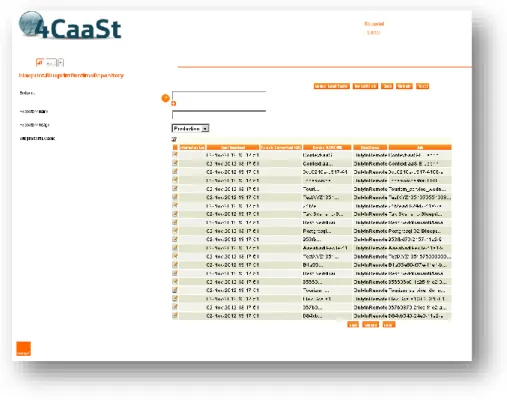The image size is (507, 400).
Task: Open edit icon of the '357b3...' row
Action: click(x=175, y=307)
